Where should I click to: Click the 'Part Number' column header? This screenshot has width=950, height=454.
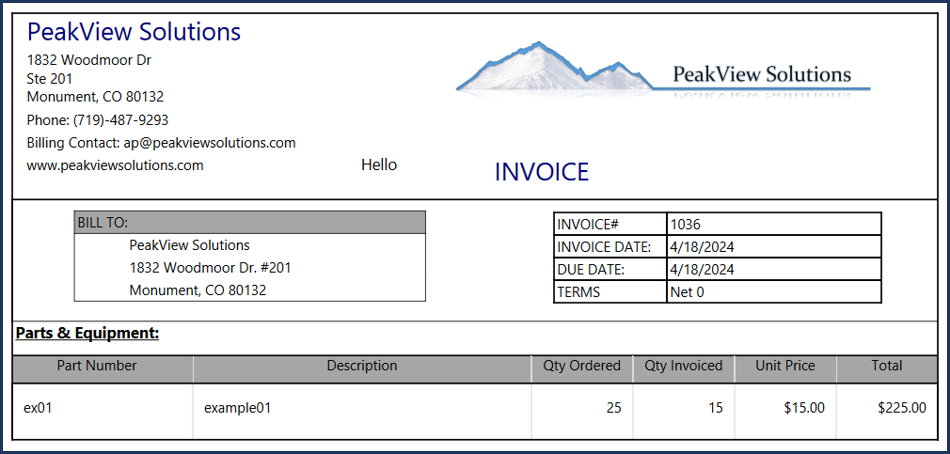point(102,369)
